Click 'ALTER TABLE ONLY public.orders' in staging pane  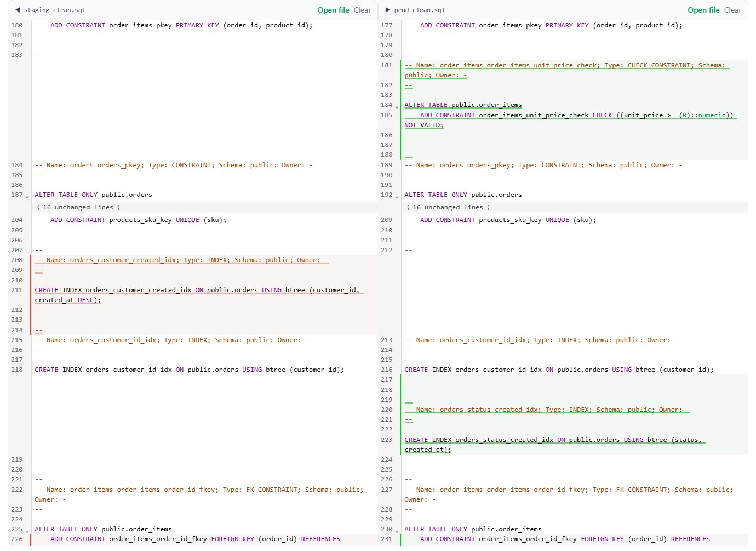[x=93, y=195]
